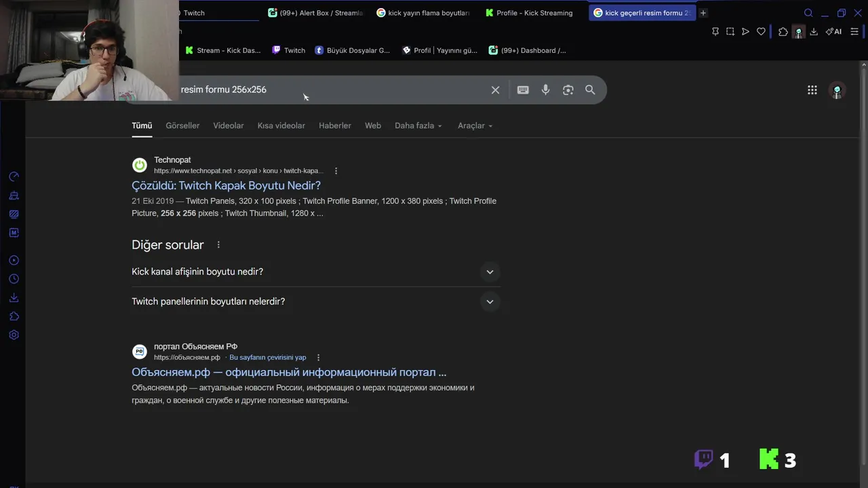Open Downloads from the left sidebar
The height and width of the screenshot is (488, 868).
[14, 298]
